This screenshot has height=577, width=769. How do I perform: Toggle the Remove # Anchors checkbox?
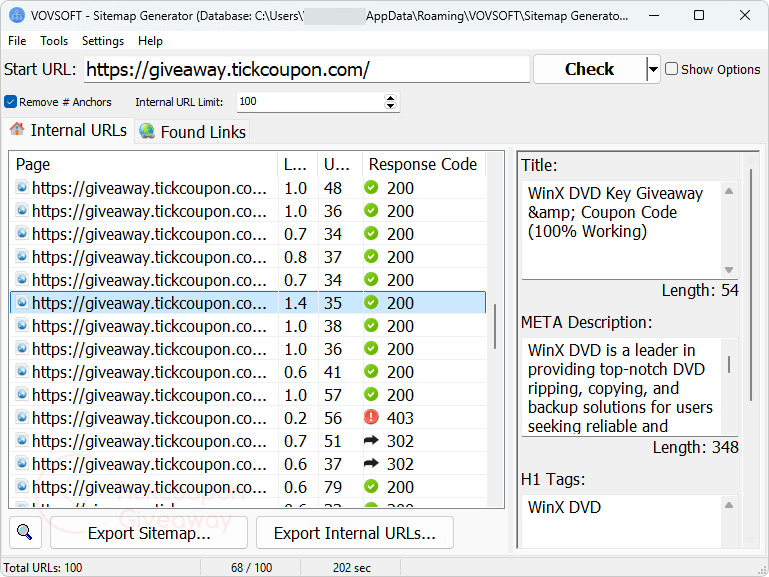pos(10,102)
